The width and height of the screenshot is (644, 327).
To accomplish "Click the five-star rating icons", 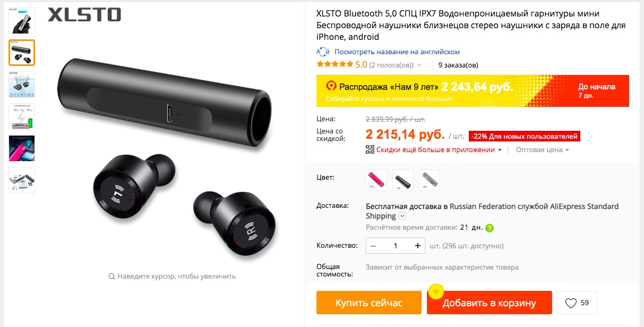I will 334,64.
